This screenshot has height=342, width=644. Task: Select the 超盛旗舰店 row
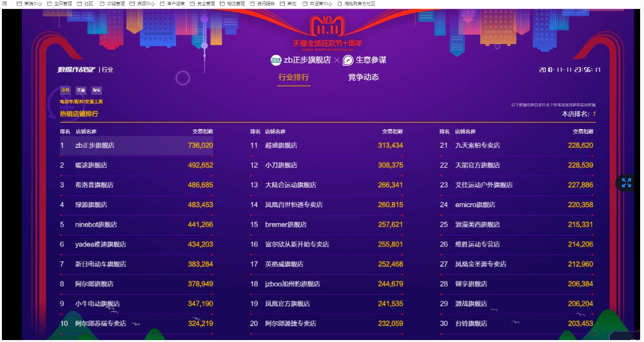point(327,146)
